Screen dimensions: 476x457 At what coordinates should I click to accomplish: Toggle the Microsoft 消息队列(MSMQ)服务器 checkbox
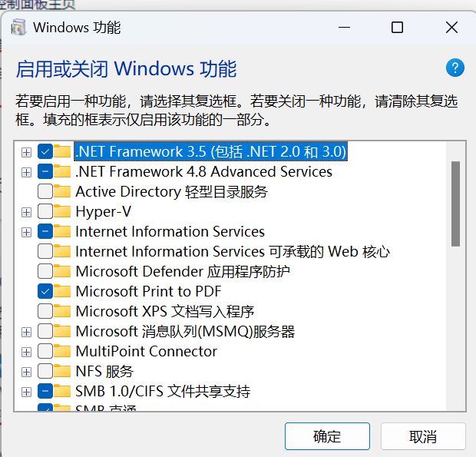[45, 331]
